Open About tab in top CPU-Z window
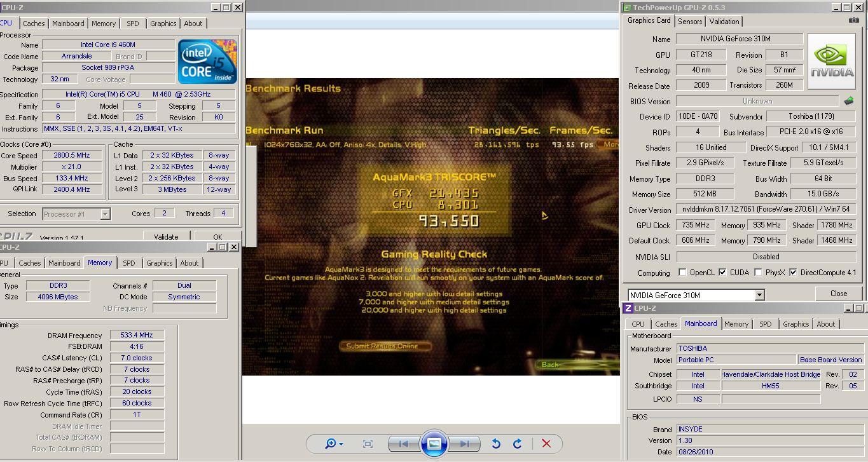Image resolution: width=868 pixels, height=462 pixels. 193,24
